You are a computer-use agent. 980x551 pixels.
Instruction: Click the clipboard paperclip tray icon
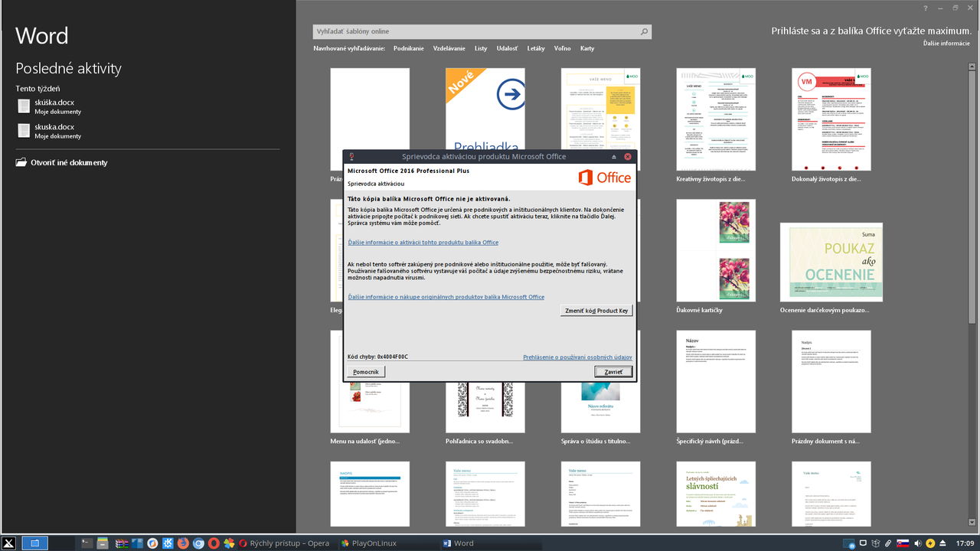888,543
